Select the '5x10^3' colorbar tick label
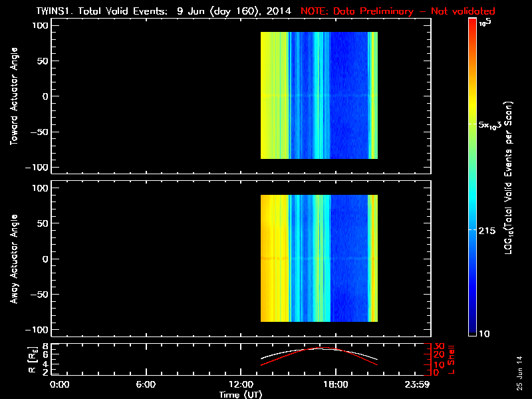Viewport: 532px width, 399px height. (493, 124)
